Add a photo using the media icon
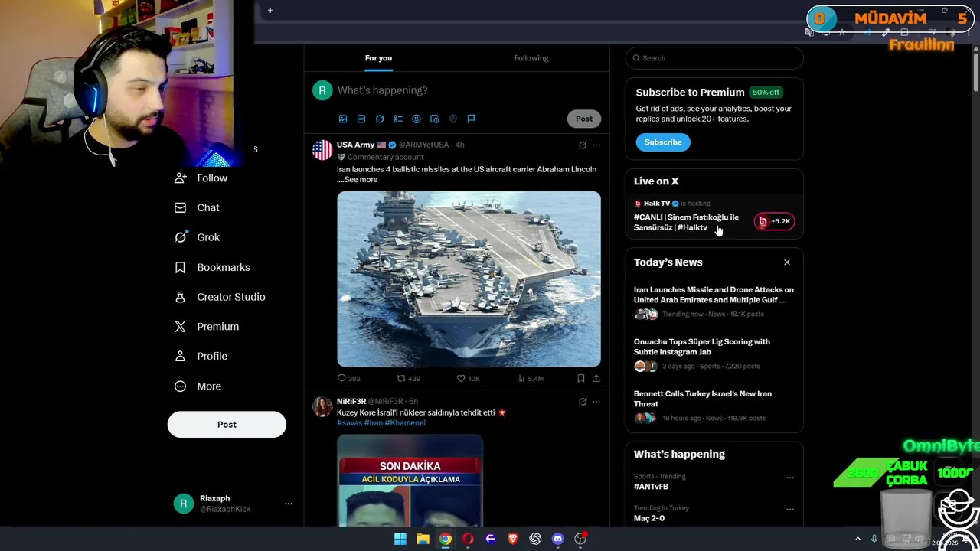This screenshot has height=551, width=980. [x=343, y=119]
